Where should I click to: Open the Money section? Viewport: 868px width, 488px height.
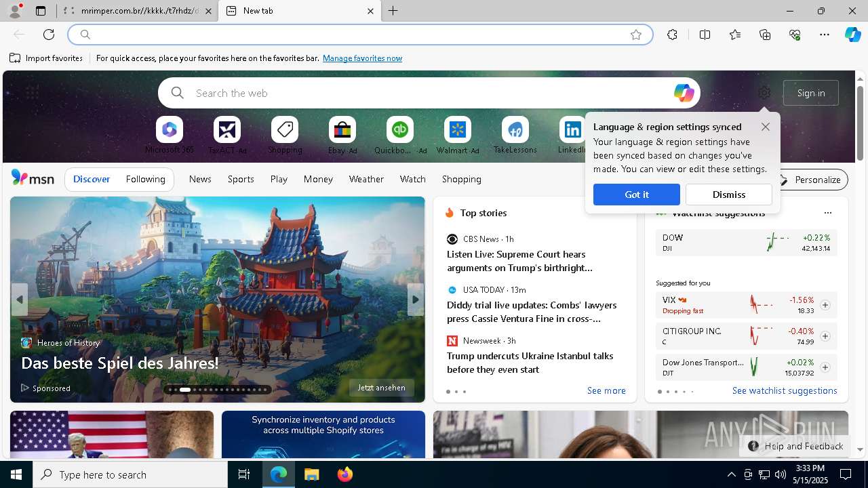pos(318,179)
